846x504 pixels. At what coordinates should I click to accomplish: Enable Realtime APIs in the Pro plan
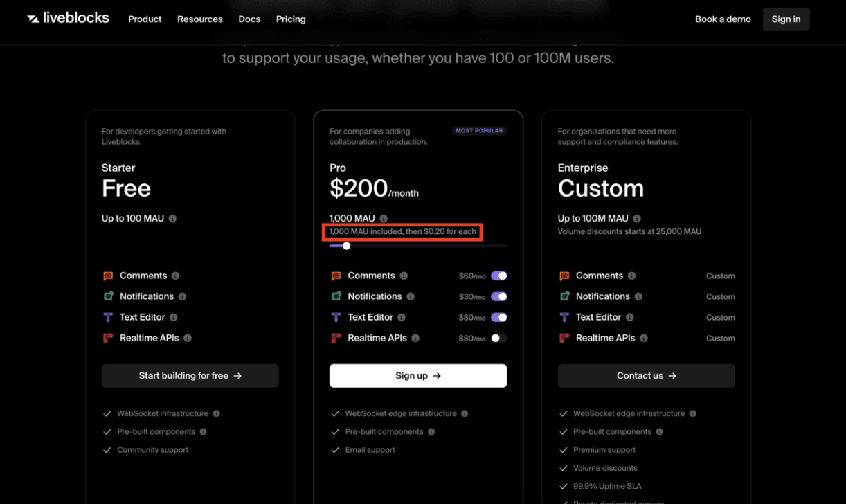499,338
